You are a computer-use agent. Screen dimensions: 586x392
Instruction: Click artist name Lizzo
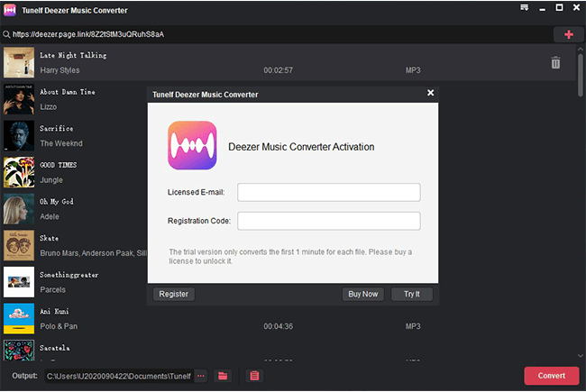pyautogui.click(x=49, y=107)
